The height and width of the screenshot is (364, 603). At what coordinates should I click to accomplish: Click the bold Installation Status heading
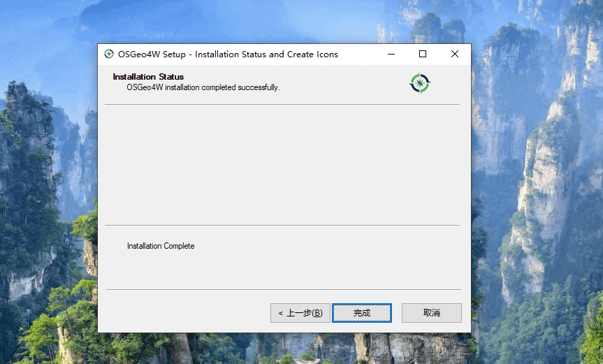pos(148,77)
